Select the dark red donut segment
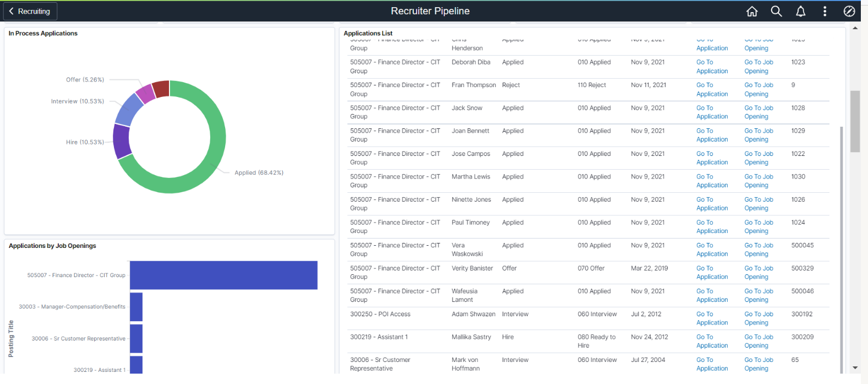The image size is (868, 384). pyautogui.click(x=161, y=89)
